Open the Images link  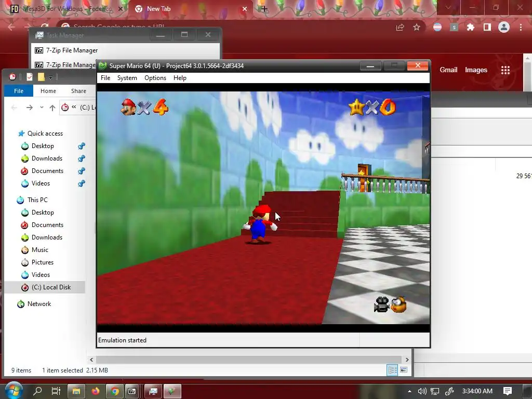[476, 70]
